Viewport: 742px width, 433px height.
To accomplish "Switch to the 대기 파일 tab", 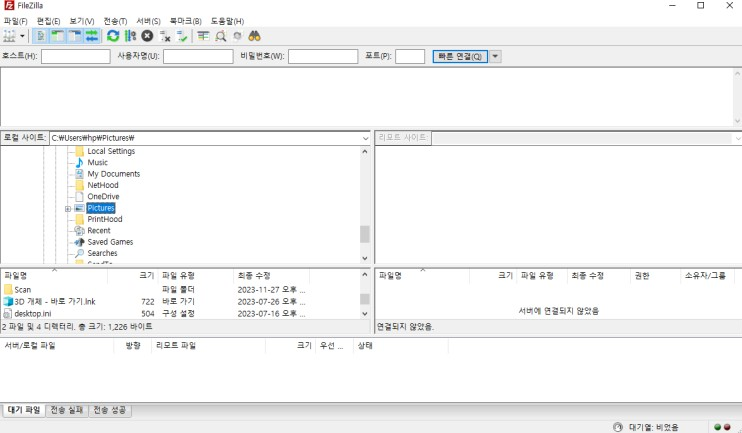I will click(x=24, y=410).
